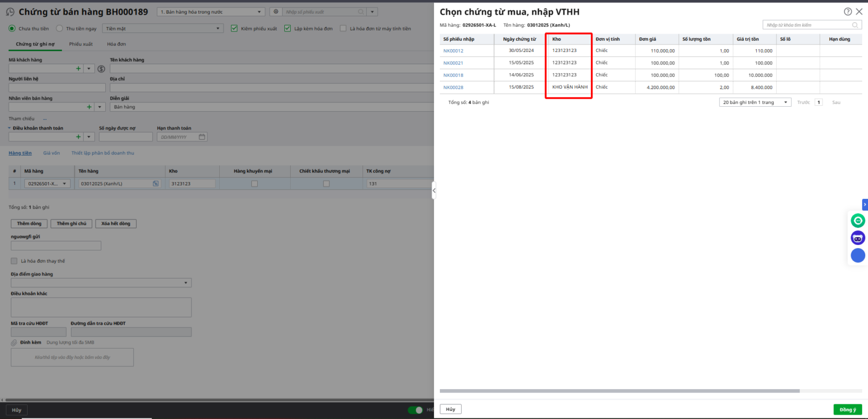Open the 20 bản ghi trên 1 trang dropdown
This screenshot has width=868, height=419.
click(755, 102)
